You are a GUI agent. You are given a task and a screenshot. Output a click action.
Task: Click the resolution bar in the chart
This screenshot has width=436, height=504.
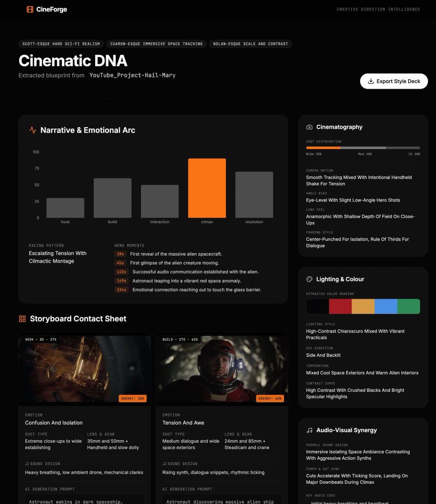tap(254, 195)
